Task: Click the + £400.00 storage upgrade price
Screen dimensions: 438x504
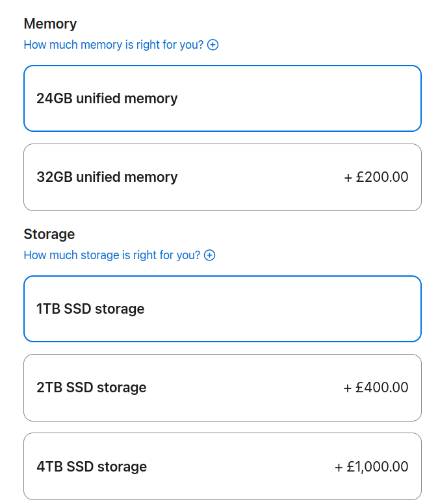Action: (376, 388)
